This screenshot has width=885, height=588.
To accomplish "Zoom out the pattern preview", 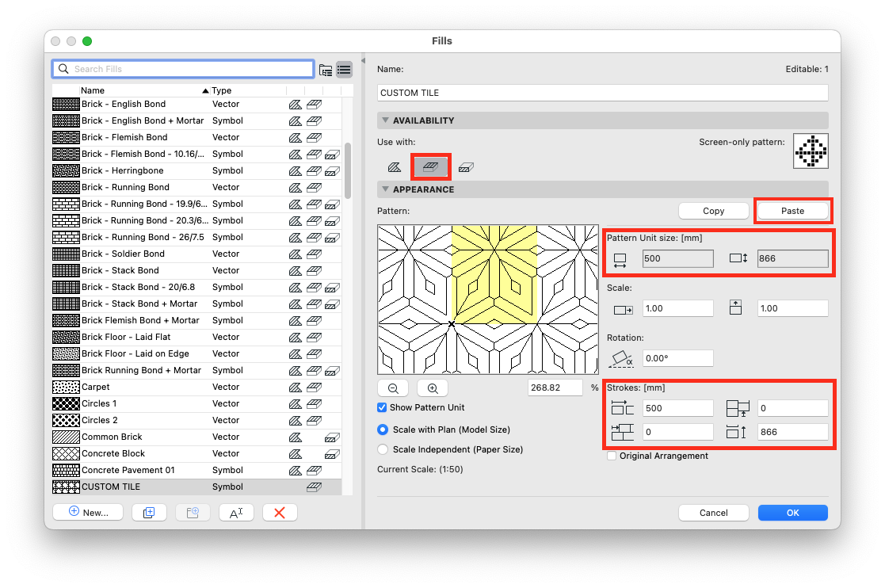I will click(394, 388).
